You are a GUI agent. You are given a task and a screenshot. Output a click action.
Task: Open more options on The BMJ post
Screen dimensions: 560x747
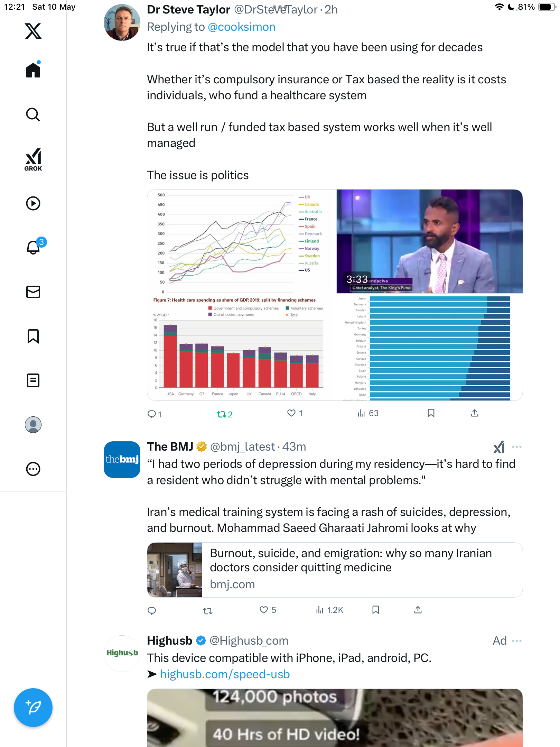click(517, 447)
